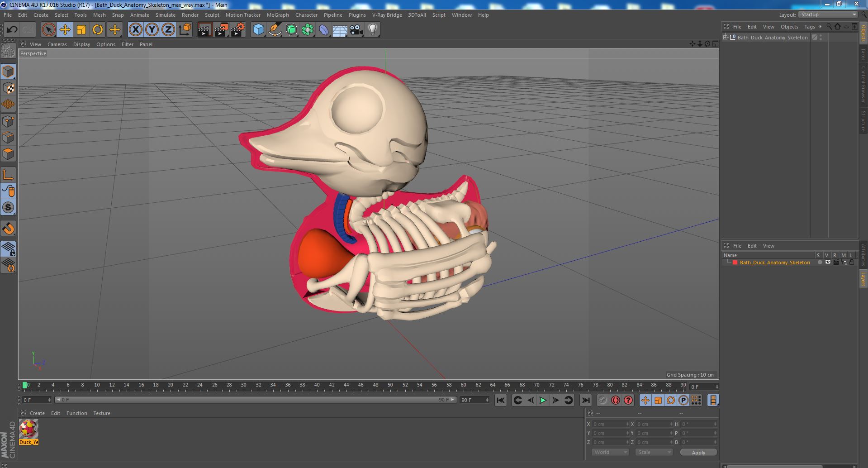This screenshot has height=468, width=868.
Task: Toggle Z axis lock
Action: [x=168, y=30]
